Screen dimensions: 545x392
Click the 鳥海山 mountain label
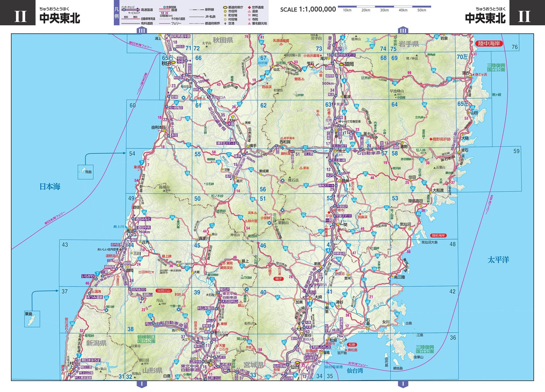164,187
